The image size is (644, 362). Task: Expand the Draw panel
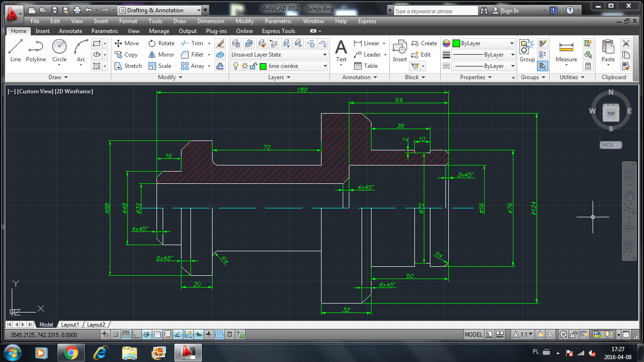coord(58,77)
